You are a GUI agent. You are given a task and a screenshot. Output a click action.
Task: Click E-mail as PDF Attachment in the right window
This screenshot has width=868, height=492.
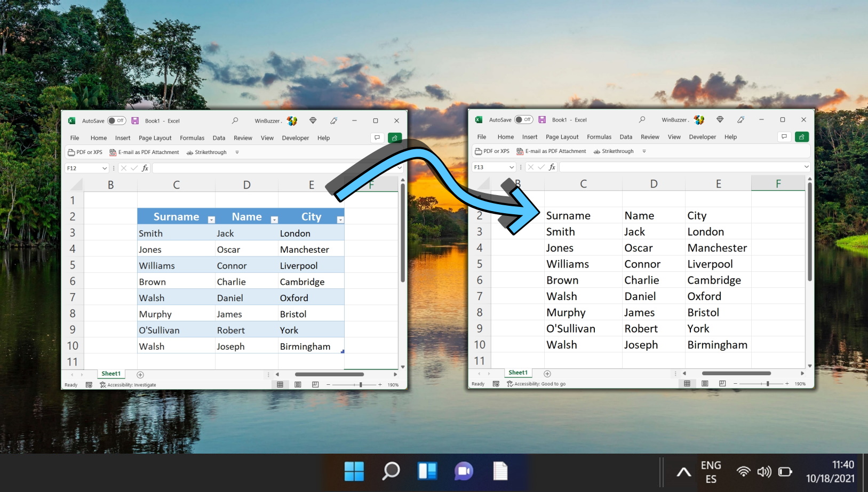(551, 151)
